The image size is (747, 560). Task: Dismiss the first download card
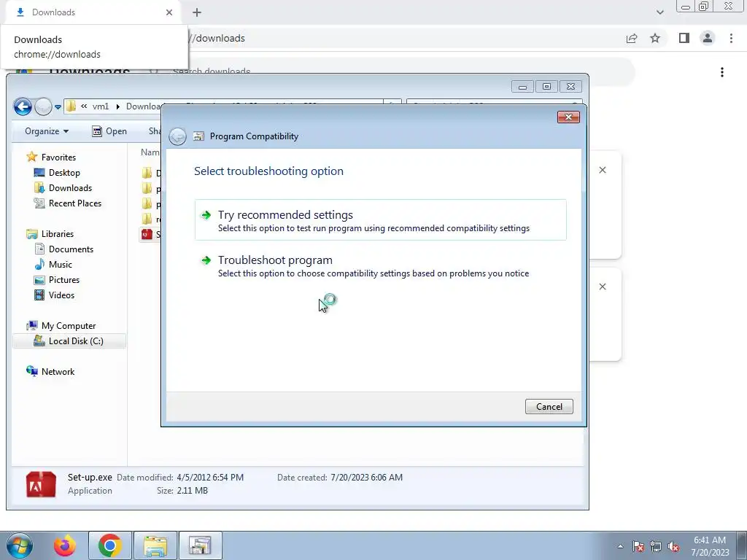pyautogui.click(x=603, y=170)
